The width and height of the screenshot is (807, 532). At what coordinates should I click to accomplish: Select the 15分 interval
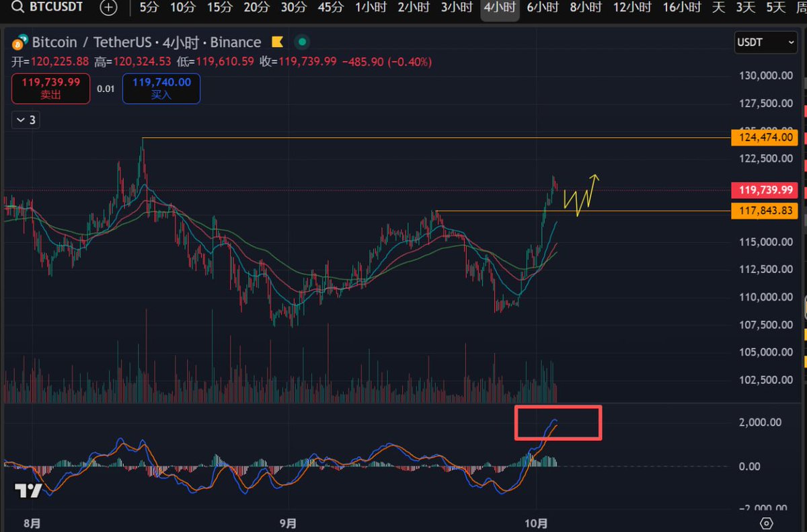tap(219, 8)
